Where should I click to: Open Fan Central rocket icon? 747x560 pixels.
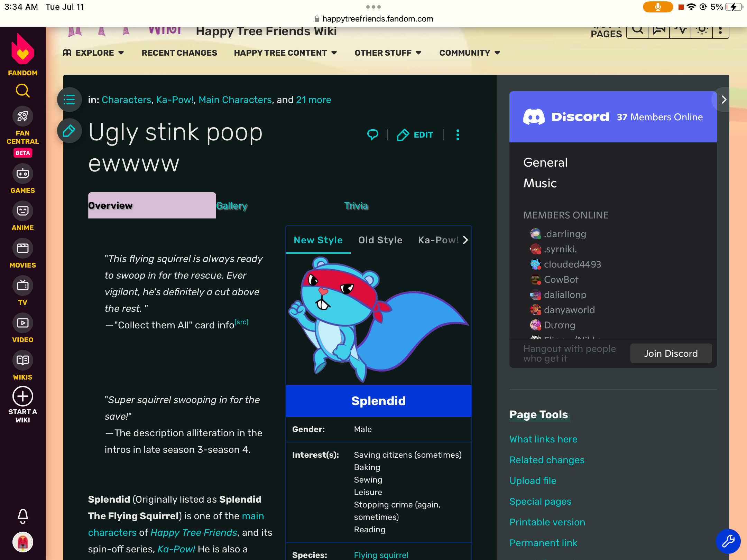click(x=22, y=116)
